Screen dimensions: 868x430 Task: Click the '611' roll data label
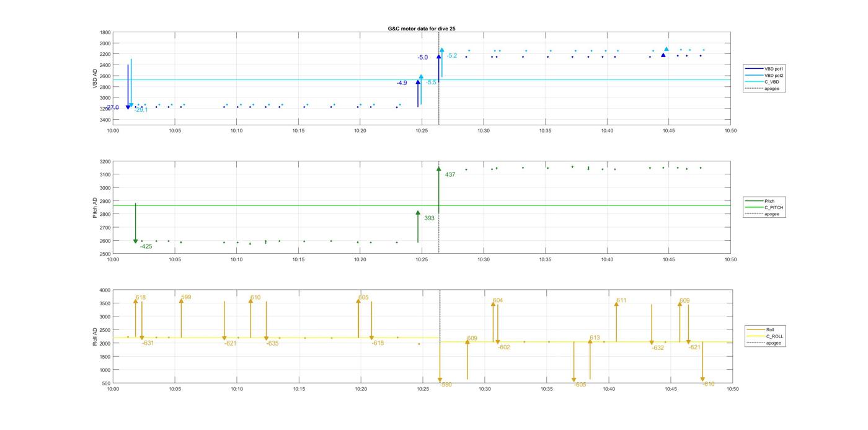pos(621,300)
